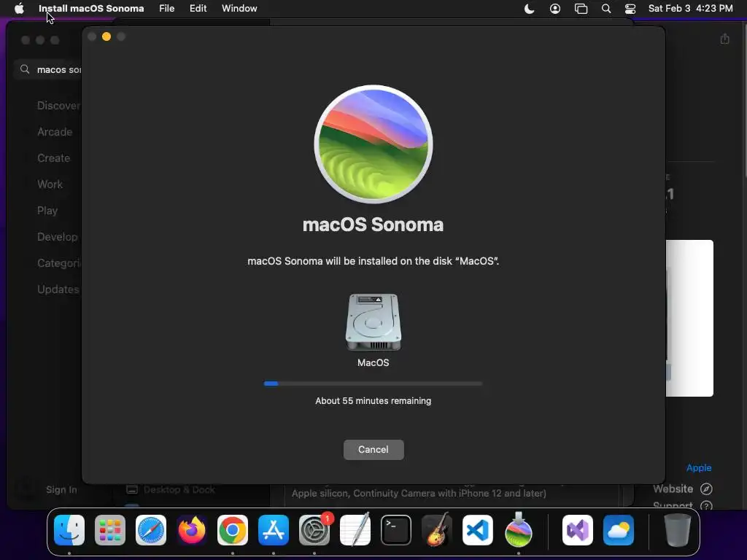Open Discover in App Store sidebar

tap(58, 106)
